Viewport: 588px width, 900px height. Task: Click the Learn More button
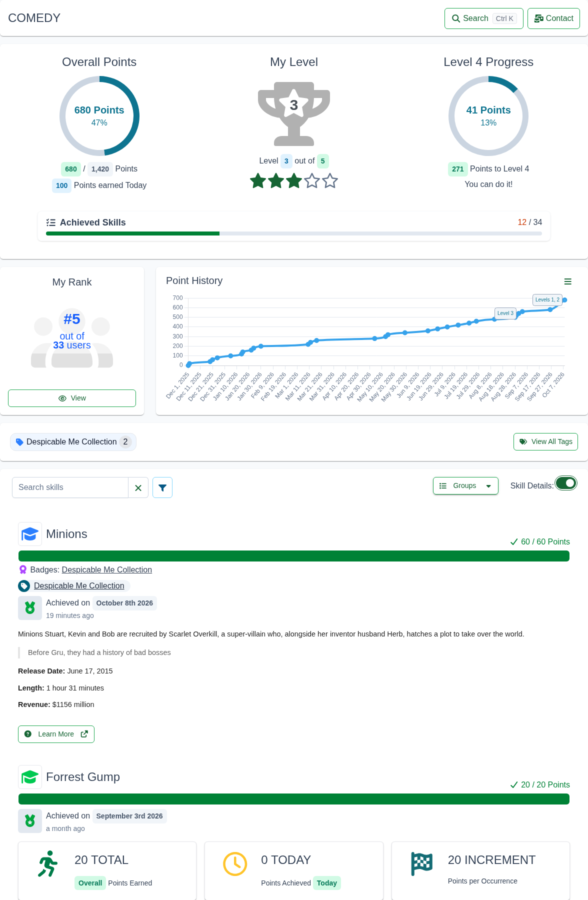pos(56,734)
